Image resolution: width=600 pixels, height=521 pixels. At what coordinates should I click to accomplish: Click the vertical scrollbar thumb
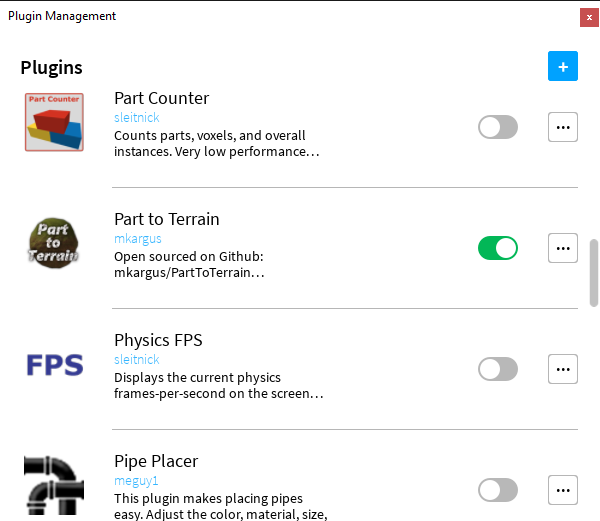tap(594, 271)
